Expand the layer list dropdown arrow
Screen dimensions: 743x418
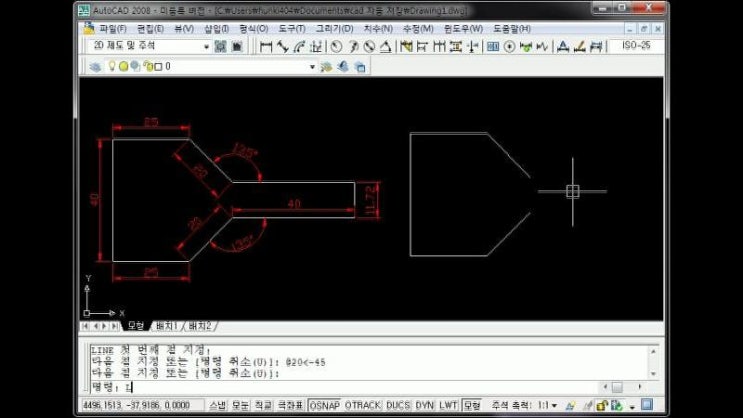point(312,67)
